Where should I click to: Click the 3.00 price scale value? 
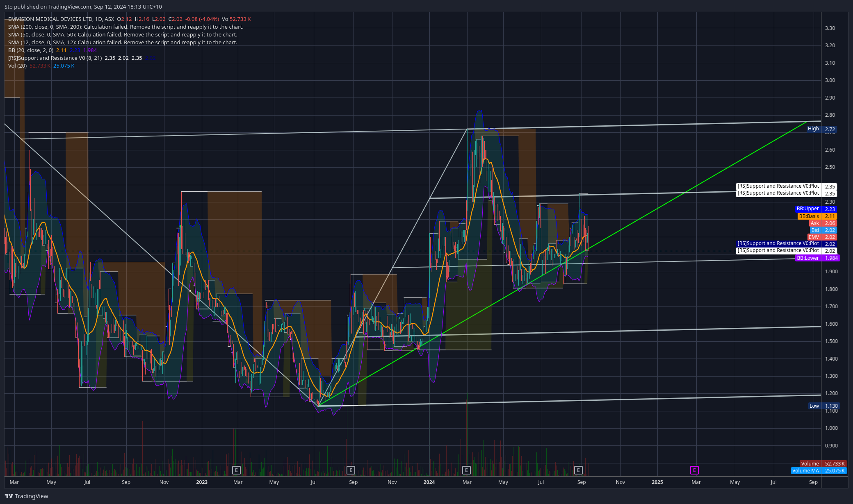830,80
